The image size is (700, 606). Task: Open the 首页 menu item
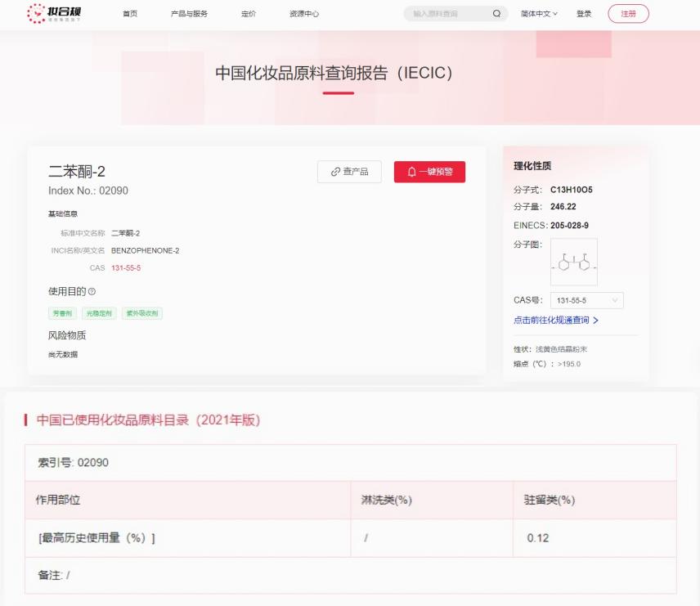point(130,14)
